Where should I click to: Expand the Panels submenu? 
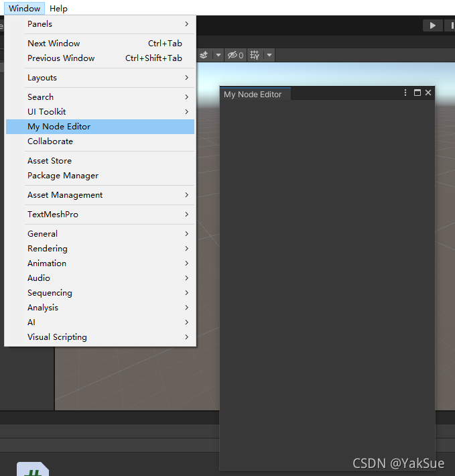(100, 24)
